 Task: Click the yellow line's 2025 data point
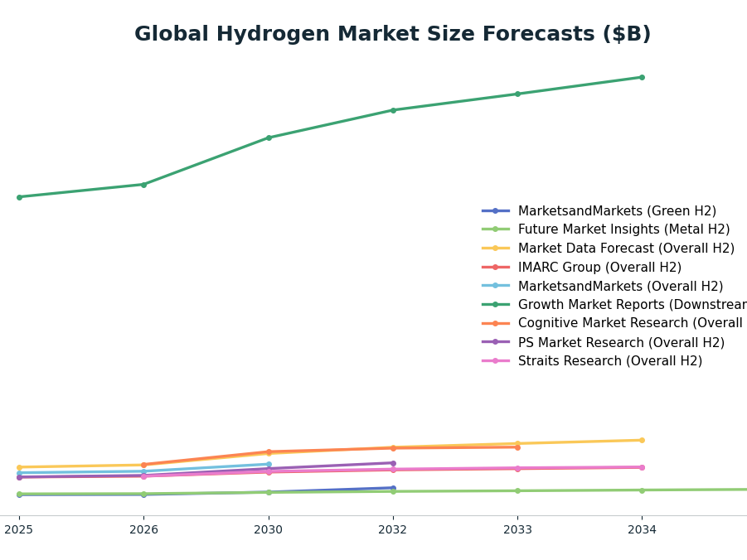pyautogui.click(x=20, y=467)
